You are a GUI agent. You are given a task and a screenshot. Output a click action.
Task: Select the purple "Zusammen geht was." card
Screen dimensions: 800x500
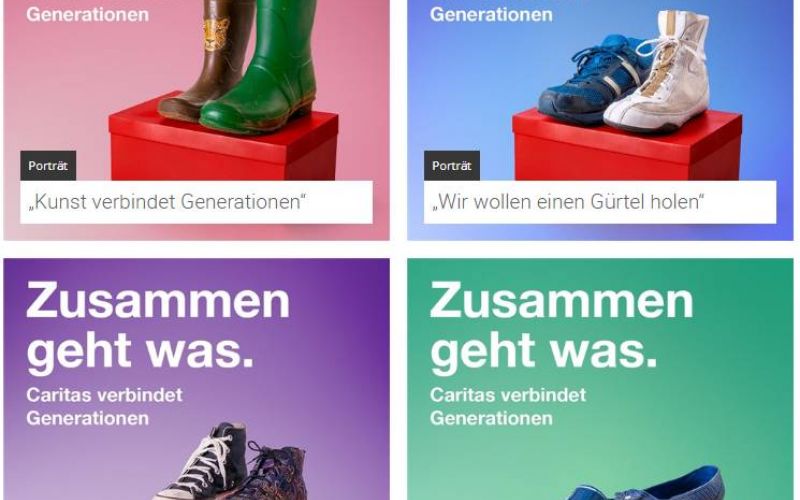[x=196, y=379]
